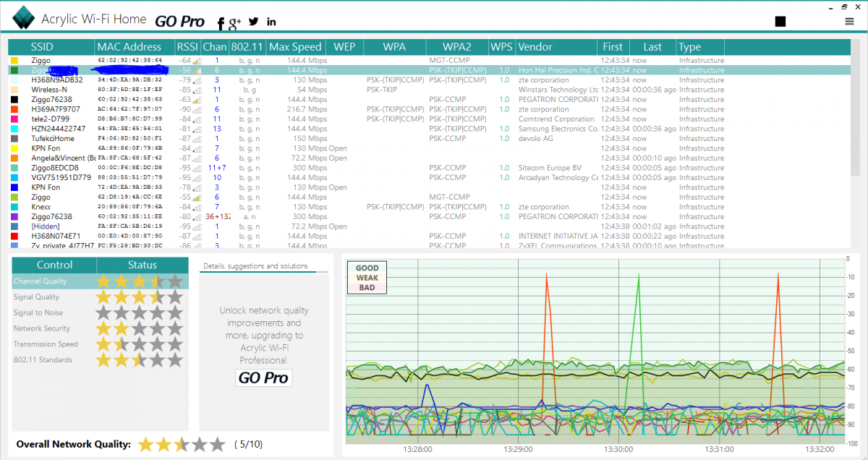Click the gray swatch of TufekciHome
This screenshot has width=868, height=460.
tap(14, 138)
